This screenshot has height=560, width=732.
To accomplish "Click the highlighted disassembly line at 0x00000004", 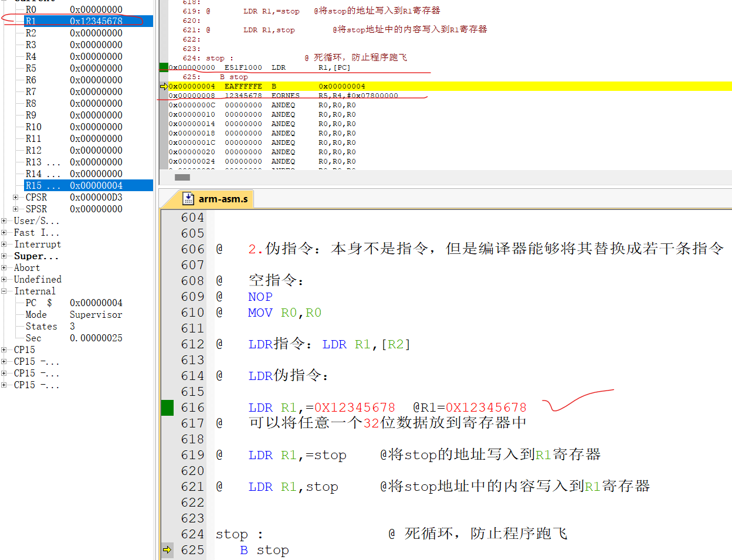I will point(450,86).
